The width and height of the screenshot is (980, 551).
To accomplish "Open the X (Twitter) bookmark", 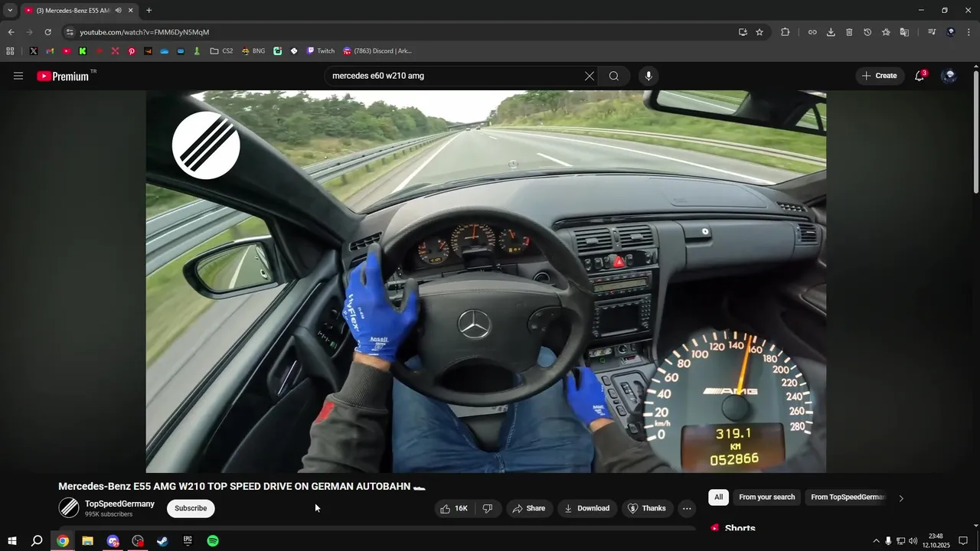I will [34, 51].
